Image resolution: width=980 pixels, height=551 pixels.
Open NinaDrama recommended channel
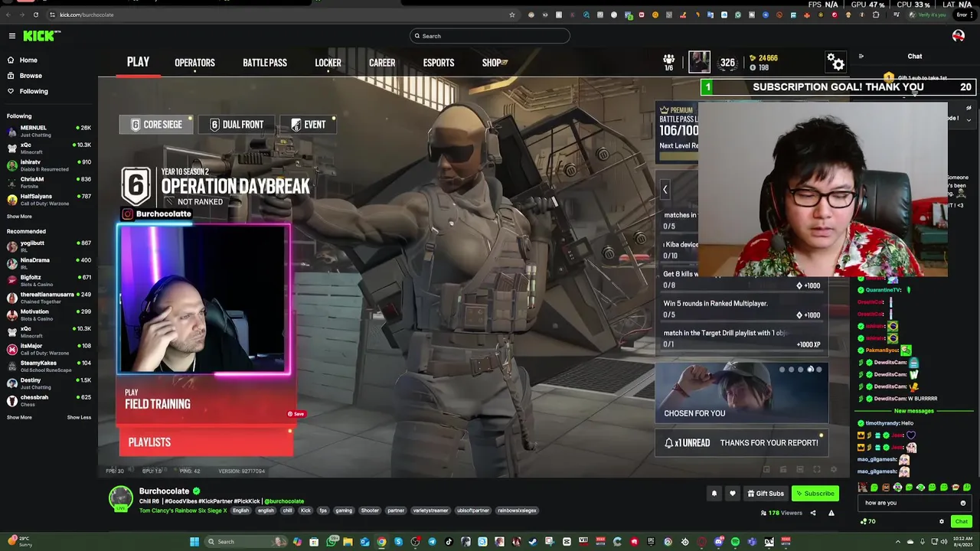click(49, 263)
